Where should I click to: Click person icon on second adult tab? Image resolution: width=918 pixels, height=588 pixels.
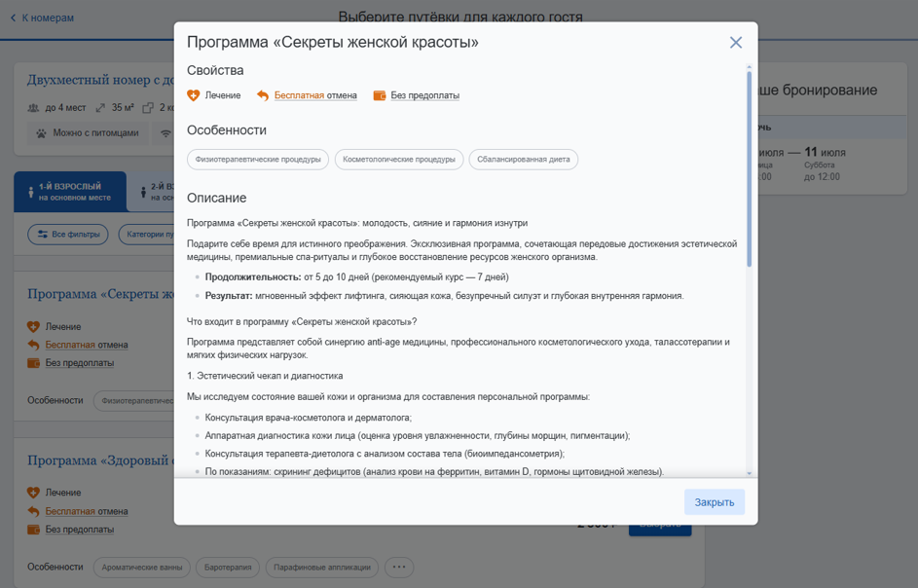[143, 192]
